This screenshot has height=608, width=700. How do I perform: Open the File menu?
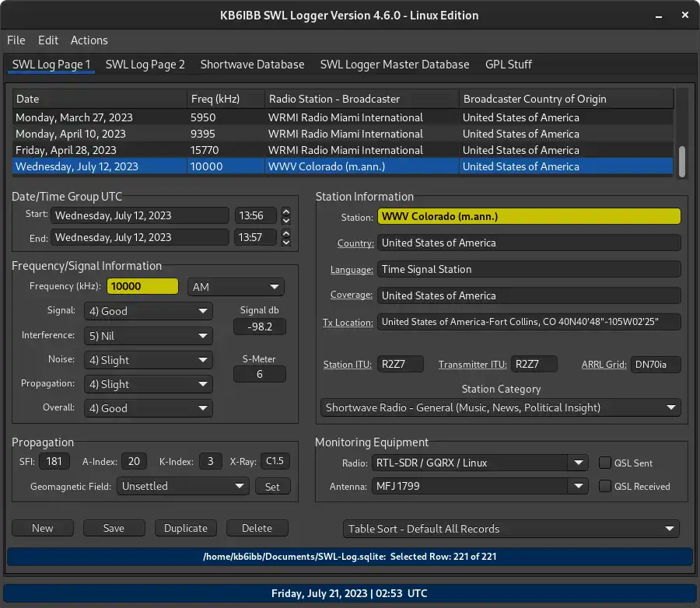coord(16,40)
